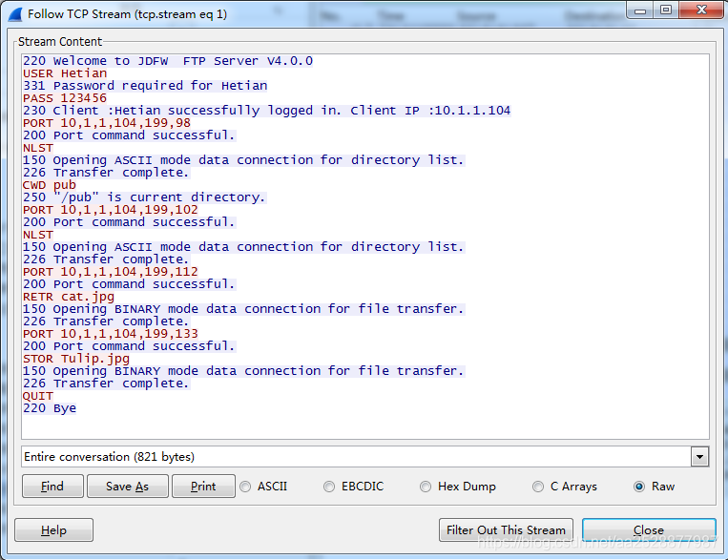Click the 'RETR cat.jpg' line

click(69, 297)
